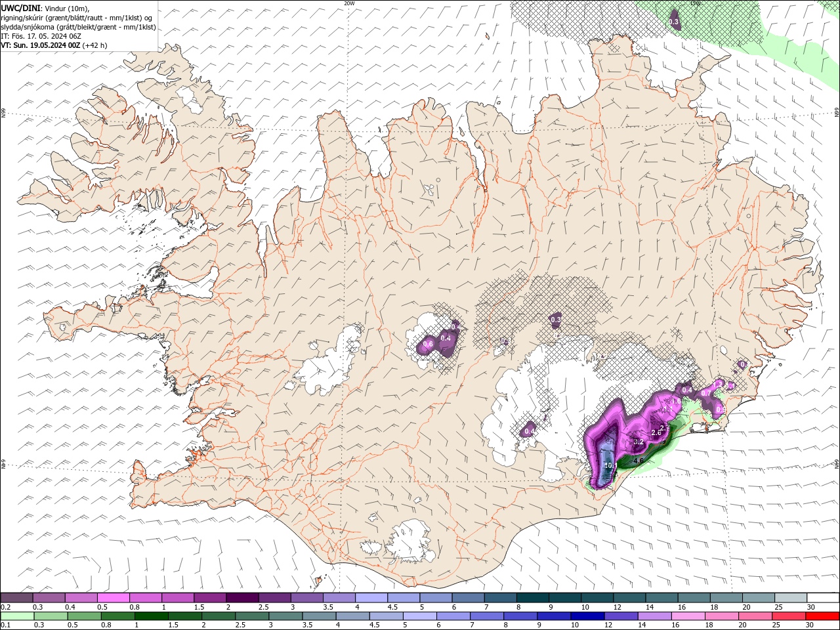Viewport: 840px width, 630px height.
Task: Click the 15W longitude label at the top
Action: pyautogui.click(x=695, y=3)
